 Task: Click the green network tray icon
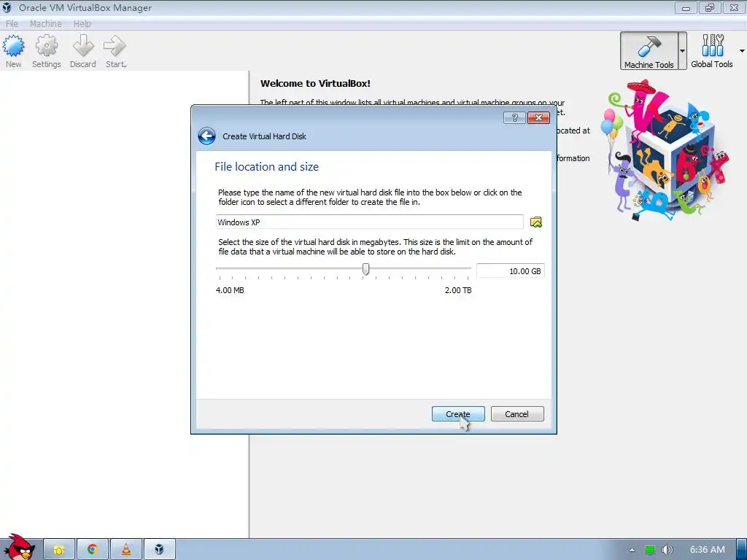tap(650, 550)
